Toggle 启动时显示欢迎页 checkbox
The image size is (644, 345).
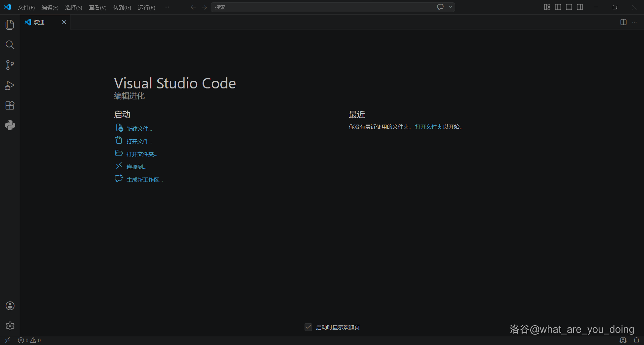pyautogui.click(x=308, y=327)
